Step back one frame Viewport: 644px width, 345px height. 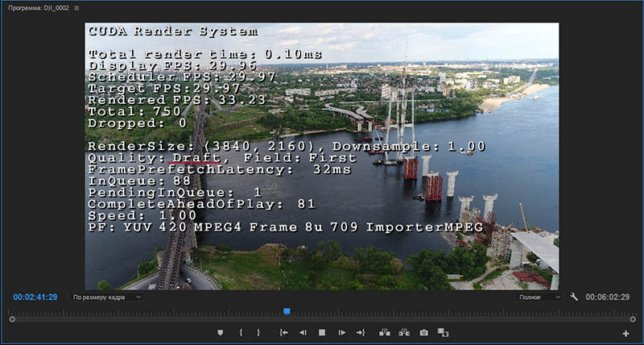point(303,332)
